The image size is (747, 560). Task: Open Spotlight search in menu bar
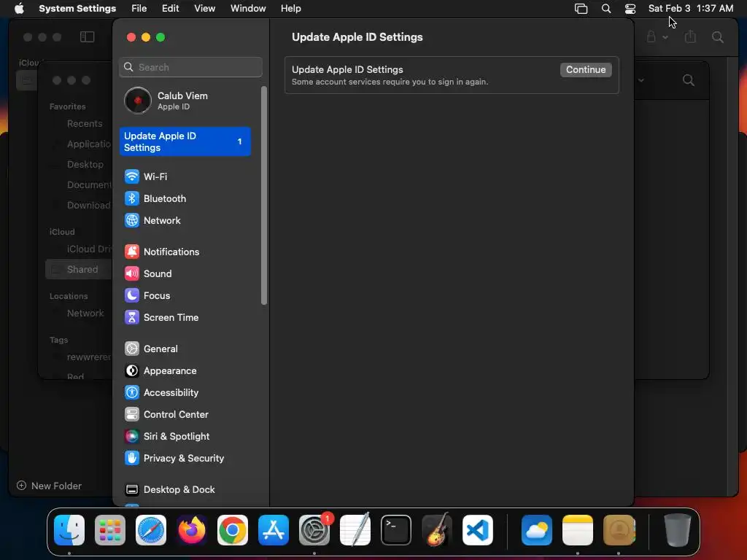pyautogui.click(x=606, y=9)
